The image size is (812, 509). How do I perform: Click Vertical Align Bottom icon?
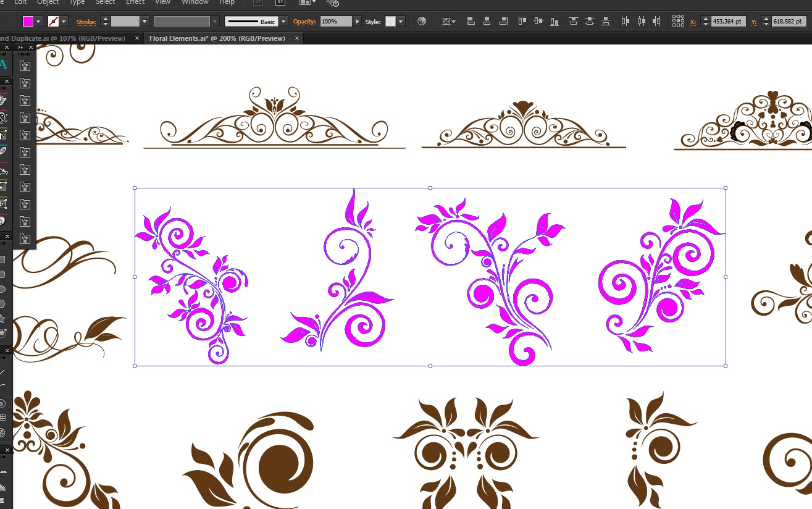(555, 22)
